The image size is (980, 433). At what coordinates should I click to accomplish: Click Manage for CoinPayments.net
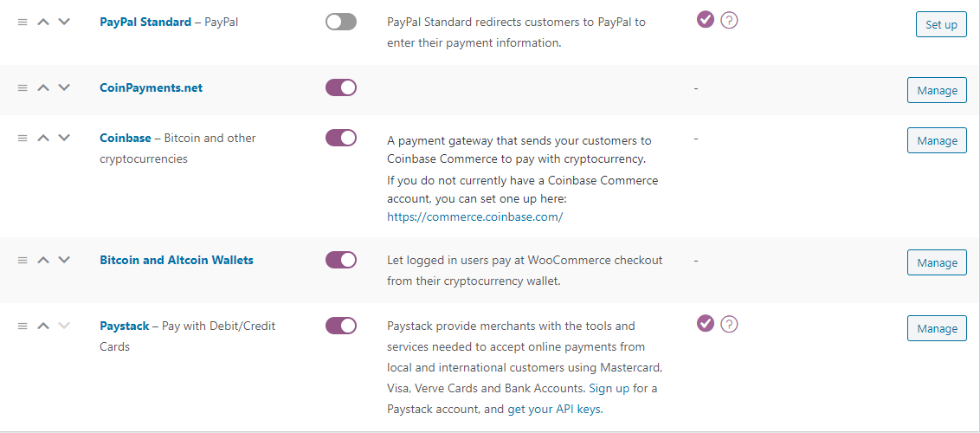click(x=937, y=91)
